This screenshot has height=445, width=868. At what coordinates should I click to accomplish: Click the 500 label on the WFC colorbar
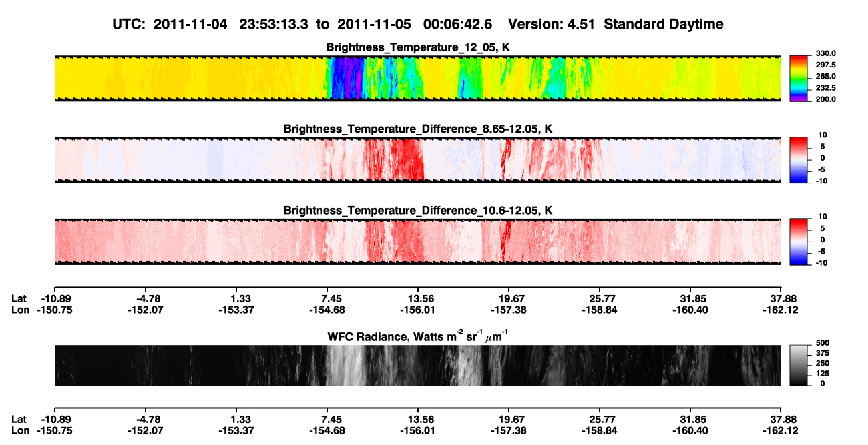click(x=823, y=343)
